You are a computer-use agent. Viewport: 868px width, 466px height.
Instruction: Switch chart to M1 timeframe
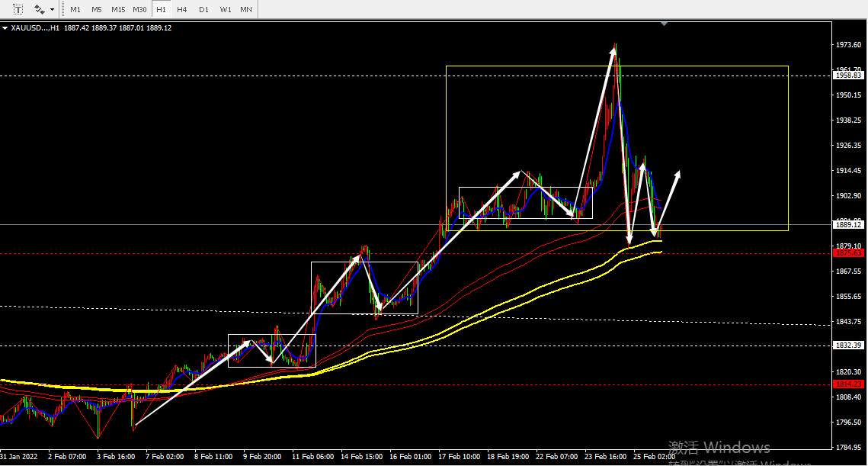click(75, 9)
